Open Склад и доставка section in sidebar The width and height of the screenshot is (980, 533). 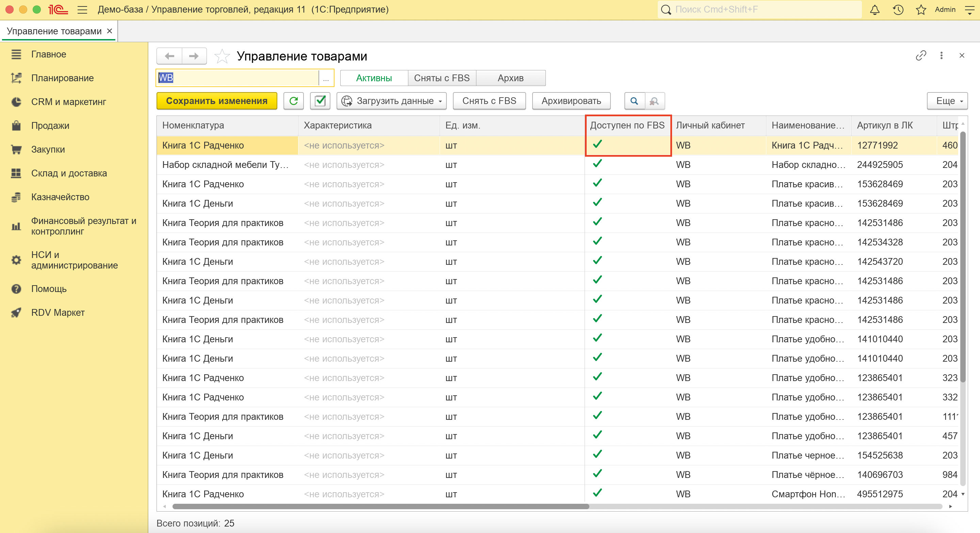click(69, 173)
